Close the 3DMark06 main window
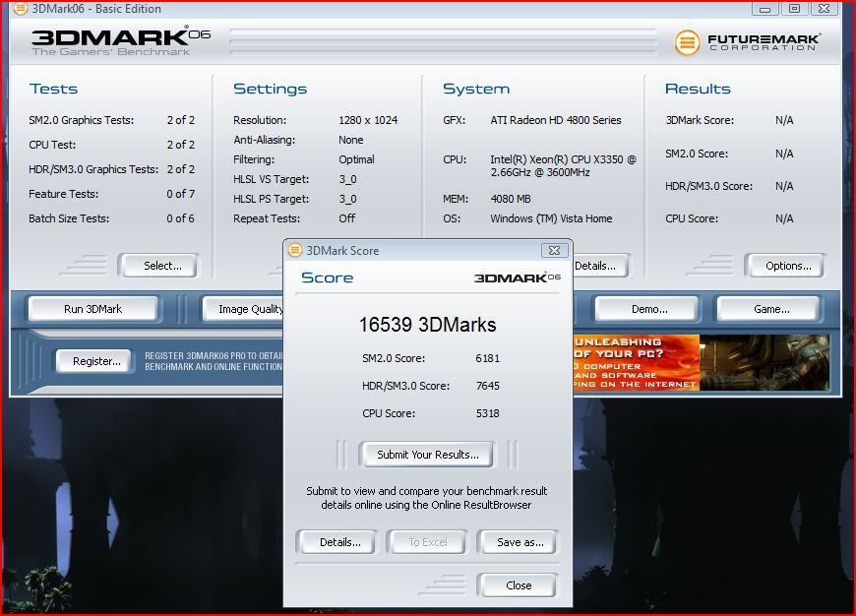 (x=825, y=9)
